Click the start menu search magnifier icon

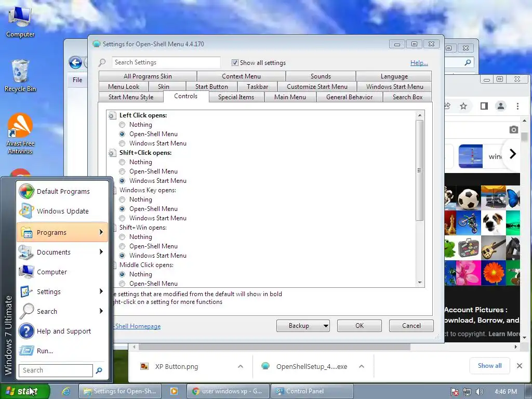pyautogui.click(x=99, y=370)
